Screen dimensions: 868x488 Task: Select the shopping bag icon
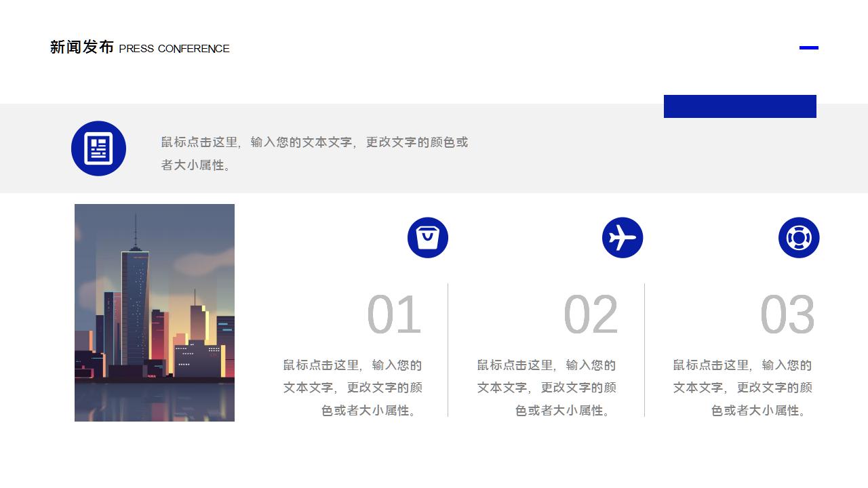coord(428,238)
